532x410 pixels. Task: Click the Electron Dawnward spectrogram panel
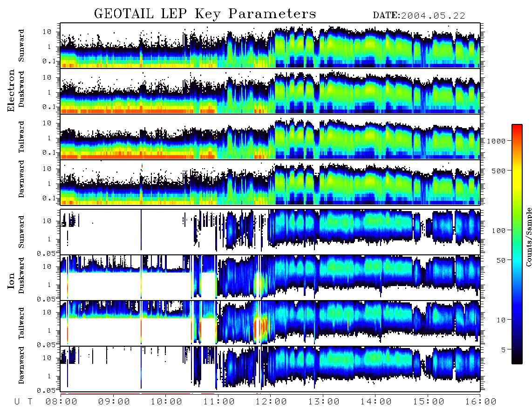click(270, 182)
